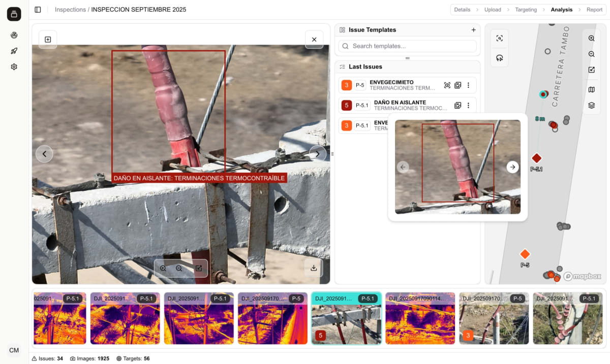The height and width of the screenshot is (364, 610).
Task: Open the locate-target icon above the map
Action: (x=500, y=38)
